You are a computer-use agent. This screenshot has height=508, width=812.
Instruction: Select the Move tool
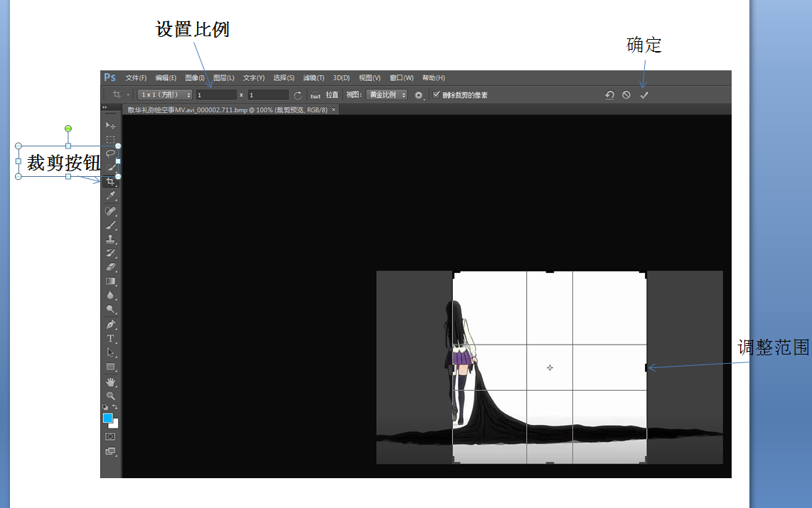pyautogui.click(x=110, y=125)
